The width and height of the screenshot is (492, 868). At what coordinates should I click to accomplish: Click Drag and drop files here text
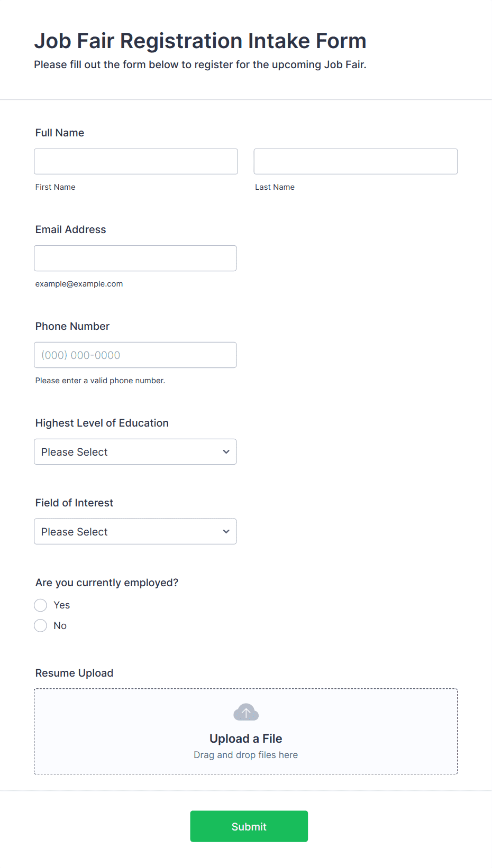tap(246, 755)
